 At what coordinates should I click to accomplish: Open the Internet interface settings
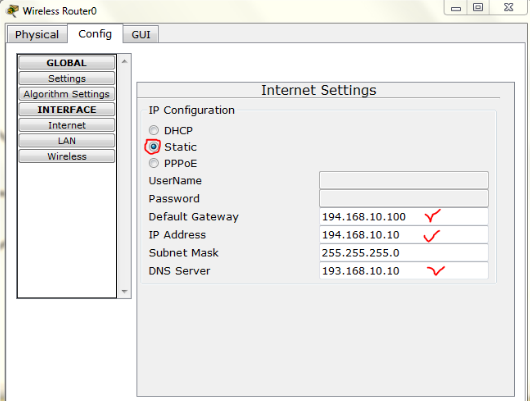[67, 125]
